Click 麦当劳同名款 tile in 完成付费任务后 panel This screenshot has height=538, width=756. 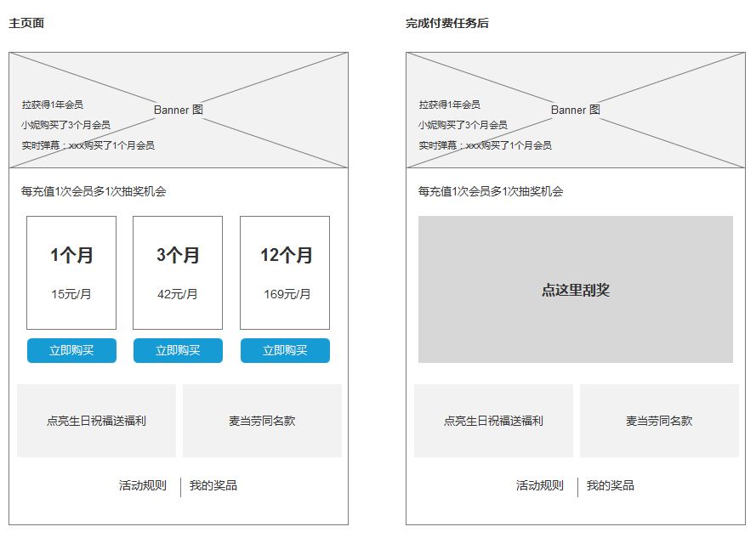(659, 421)
